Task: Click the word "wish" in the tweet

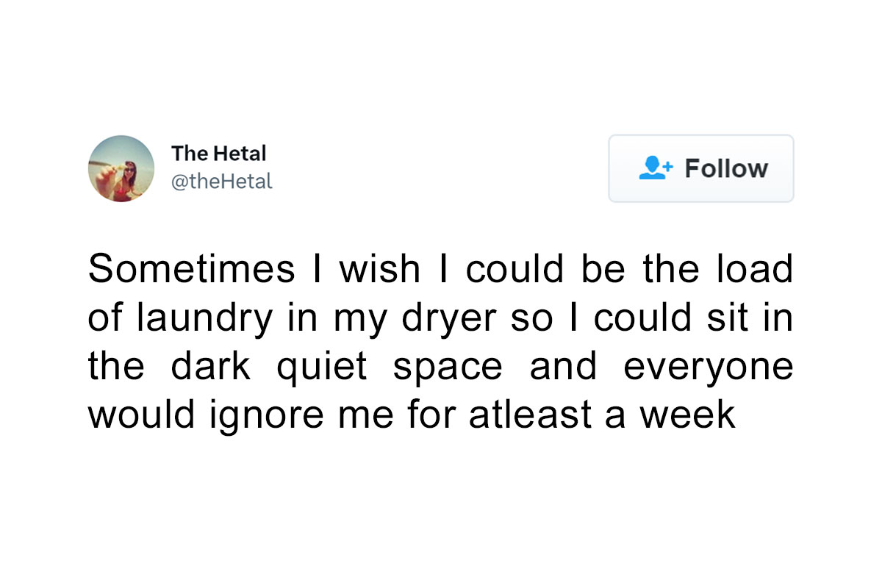Action: tap(379, 269)
